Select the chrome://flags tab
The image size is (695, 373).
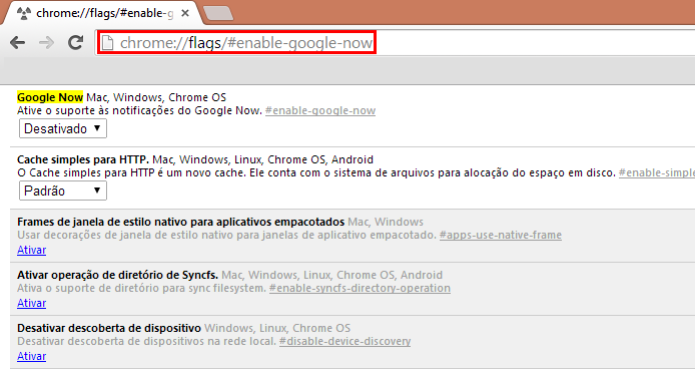tap(102, 13)
